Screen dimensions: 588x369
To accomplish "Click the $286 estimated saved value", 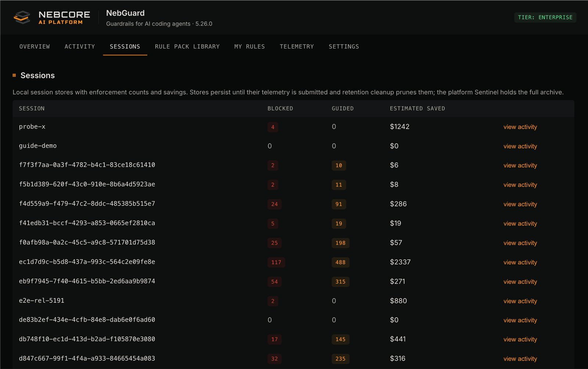I will point(398,204).
